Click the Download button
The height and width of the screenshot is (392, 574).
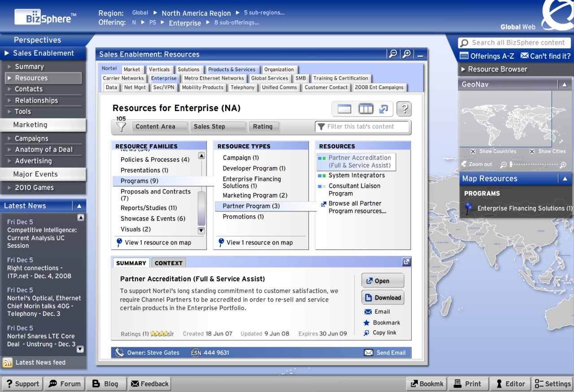383,297
